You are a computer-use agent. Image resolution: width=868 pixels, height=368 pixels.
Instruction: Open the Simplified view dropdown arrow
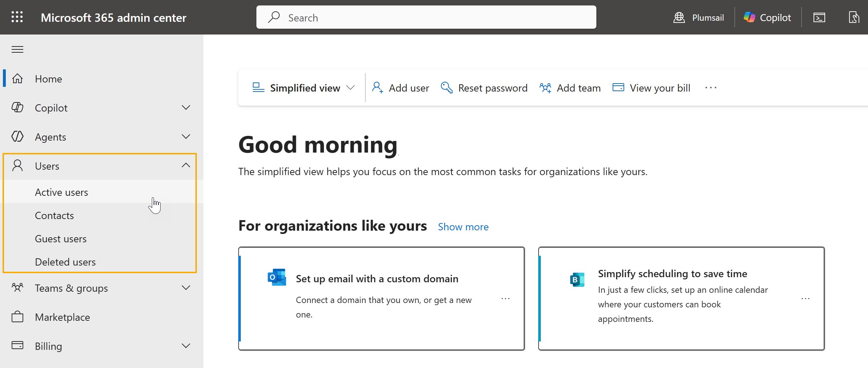coord(350,88)
